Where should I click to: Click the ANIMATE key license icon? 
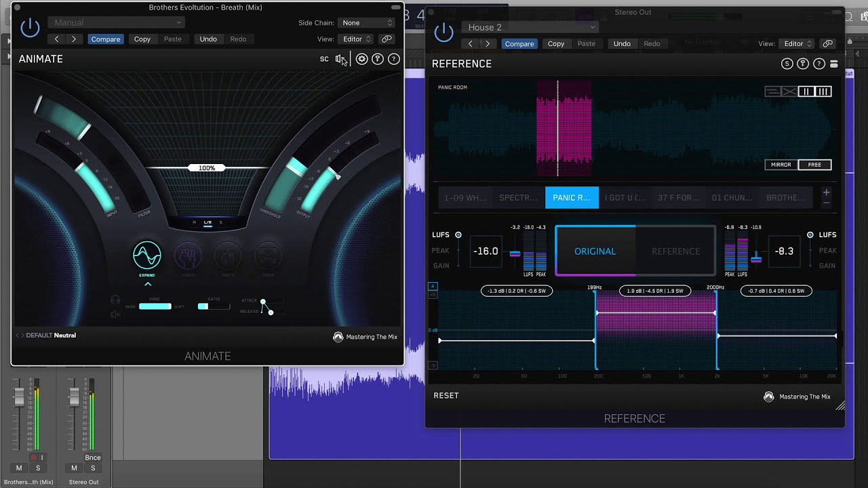378,59
